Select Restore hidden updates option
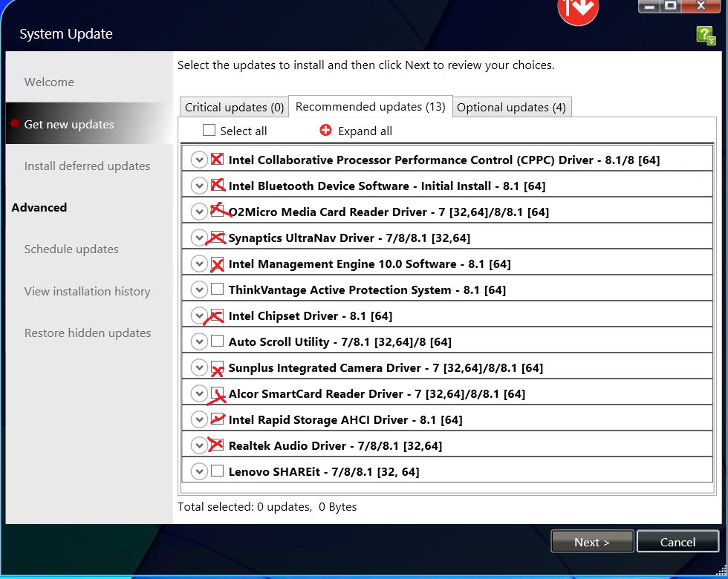This screenshot has width=728, height=579. click(88, 333)
